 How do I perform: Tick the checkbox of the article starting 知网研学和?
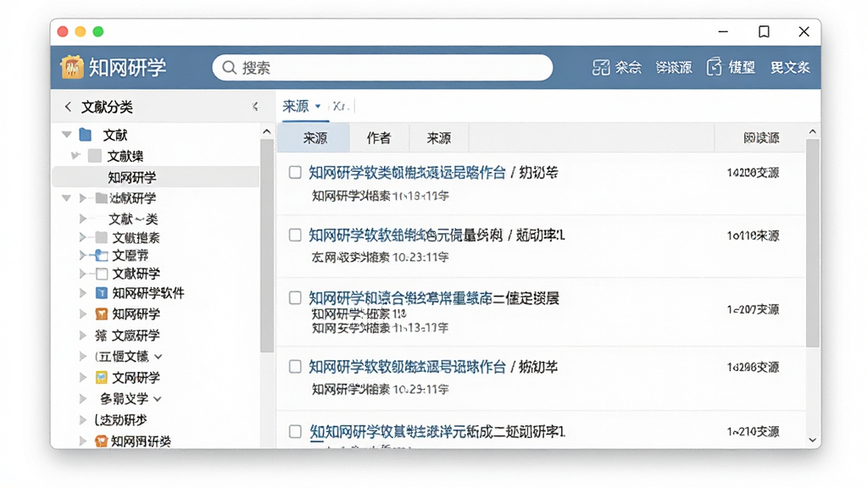point(295,298)
